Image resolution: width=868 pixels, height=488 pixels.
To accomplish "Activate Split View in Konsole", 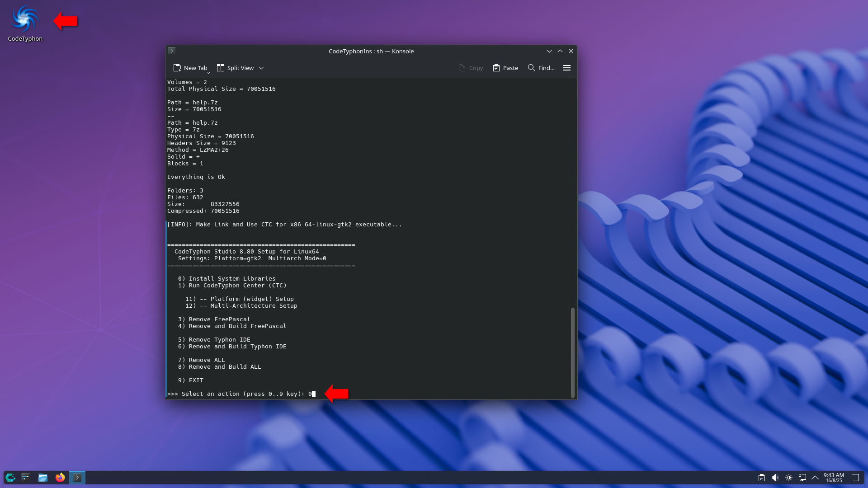I will [235, 68].
